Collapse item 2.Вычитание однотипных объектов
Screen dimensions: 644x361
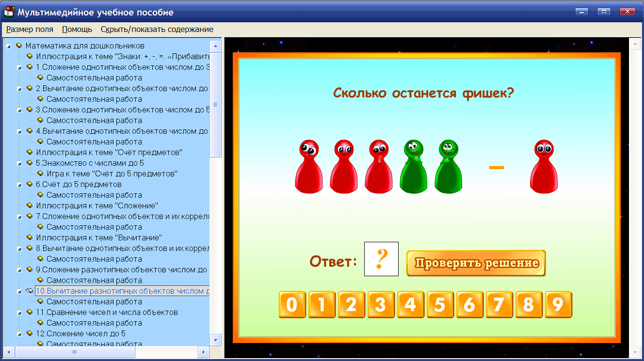[19, 89]
